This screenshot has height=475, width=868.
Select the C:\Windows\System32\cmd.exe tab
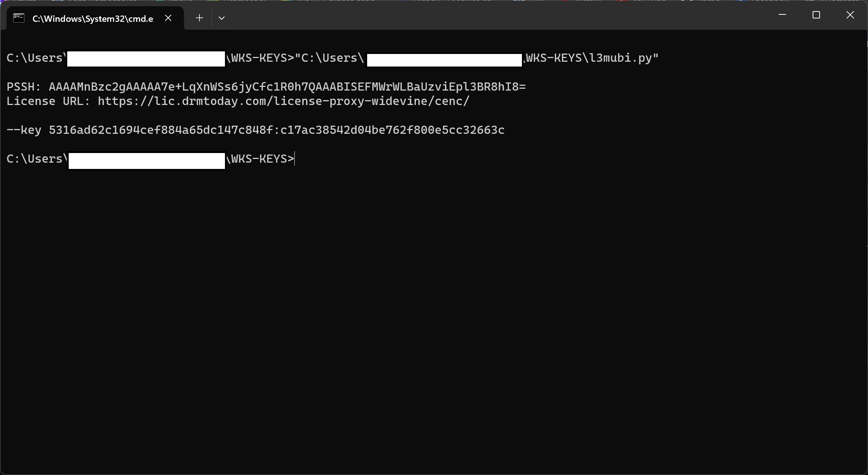[93, 19]
